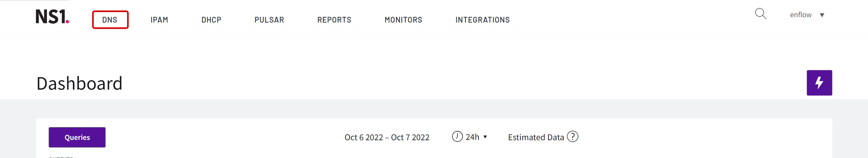Open the DNS tab
Viewport: 868px width, 158px height.
click(110, 20)
